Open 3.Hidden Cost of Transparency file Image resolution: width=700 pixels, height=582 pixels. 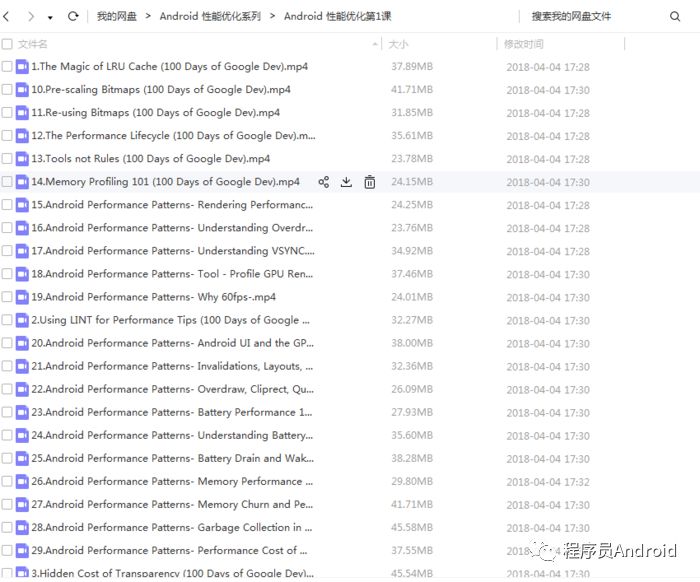(172, 573)
